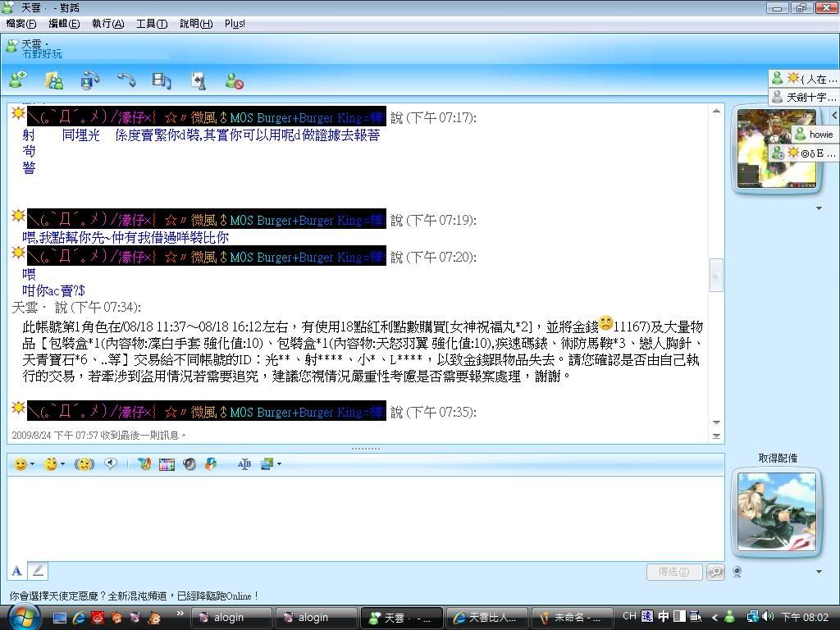Click the voice clip speech bubble icon

[x=111, y=464]
